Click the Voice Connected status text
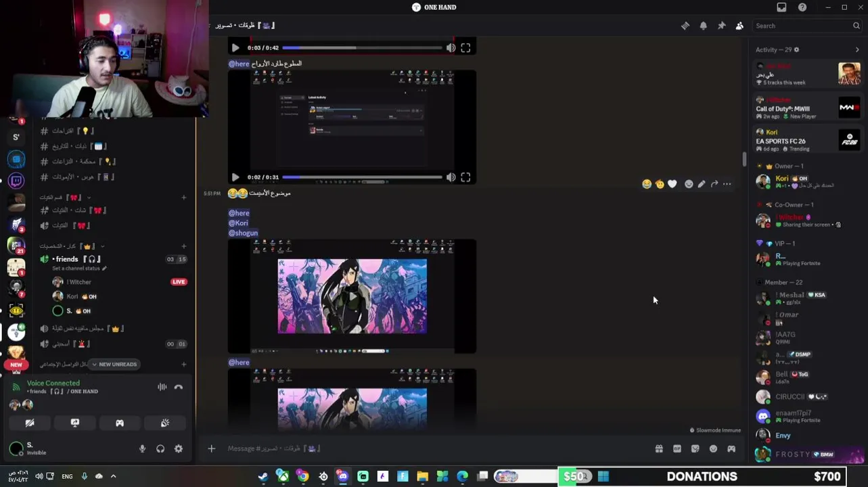Screen dimensions: 868x487 point(53,384)
